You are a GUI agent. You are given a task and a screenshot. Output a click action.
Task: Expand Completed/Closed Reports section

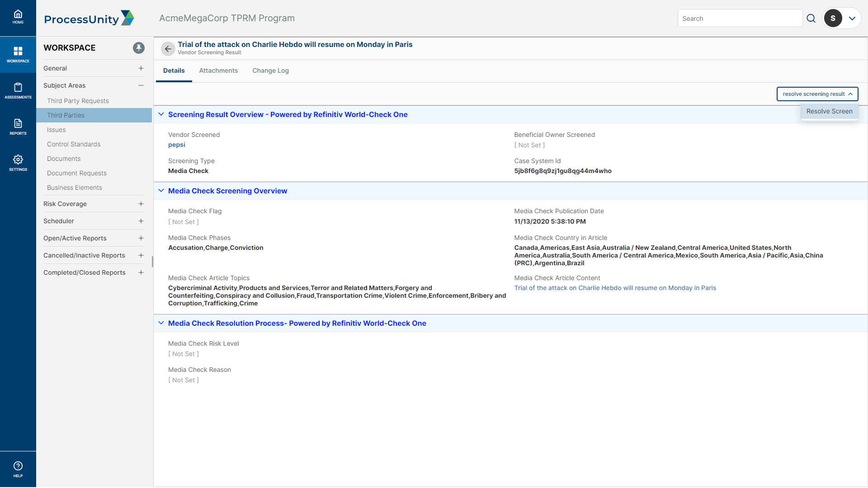pyautogui.click(x=141, y=272)
